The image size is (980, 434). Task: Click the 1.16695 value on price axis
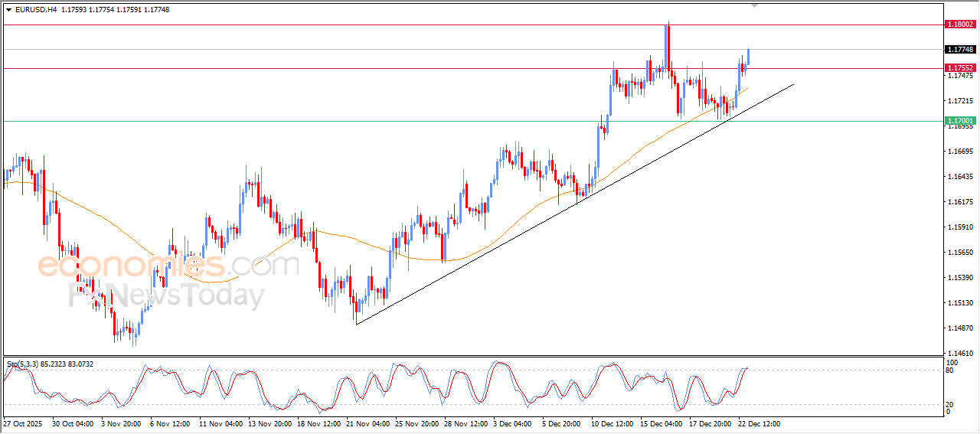pos(960,152)
